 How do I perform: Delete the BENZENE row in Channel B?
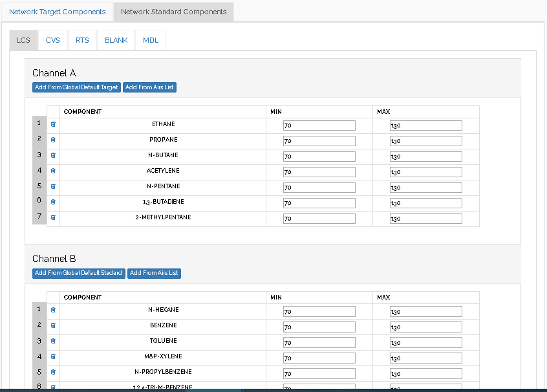coord(53,325)
